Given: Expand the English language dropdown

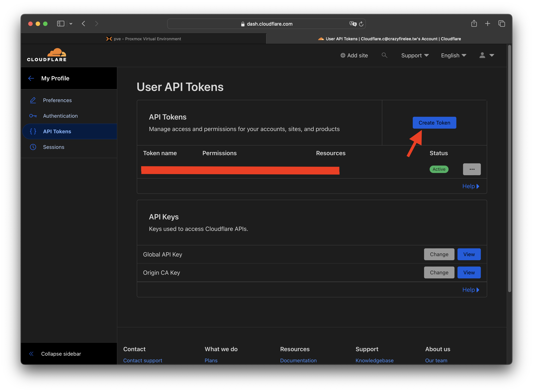Looking at the screenshot, I should coord(453,55).
